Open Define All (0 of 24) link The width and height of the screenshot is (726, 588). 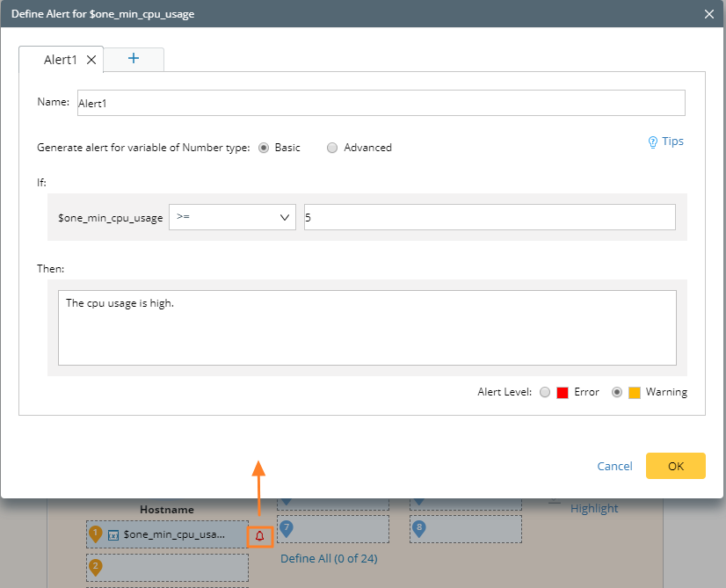[x=329, y=559]
